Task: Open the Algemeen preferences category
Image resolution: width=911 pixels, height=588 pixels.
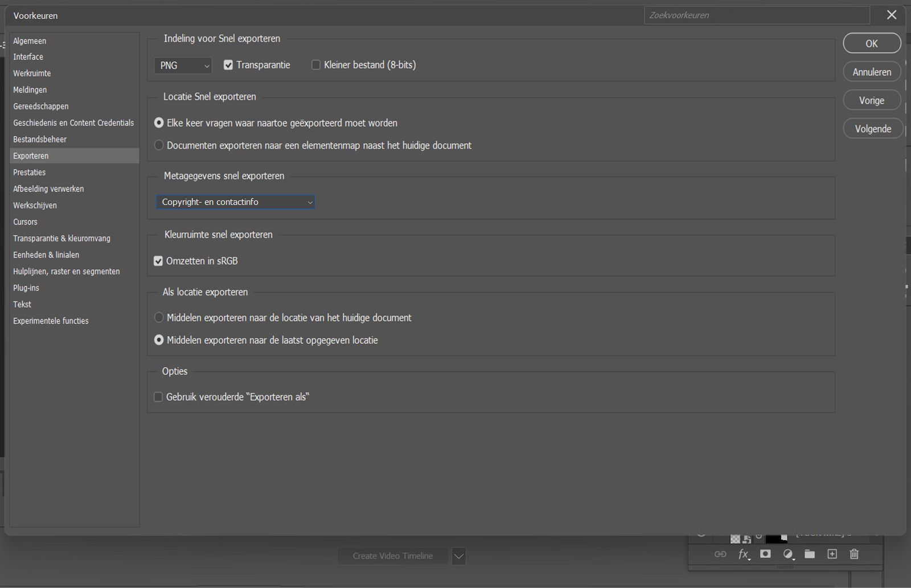Action: [x=30, y=41]
